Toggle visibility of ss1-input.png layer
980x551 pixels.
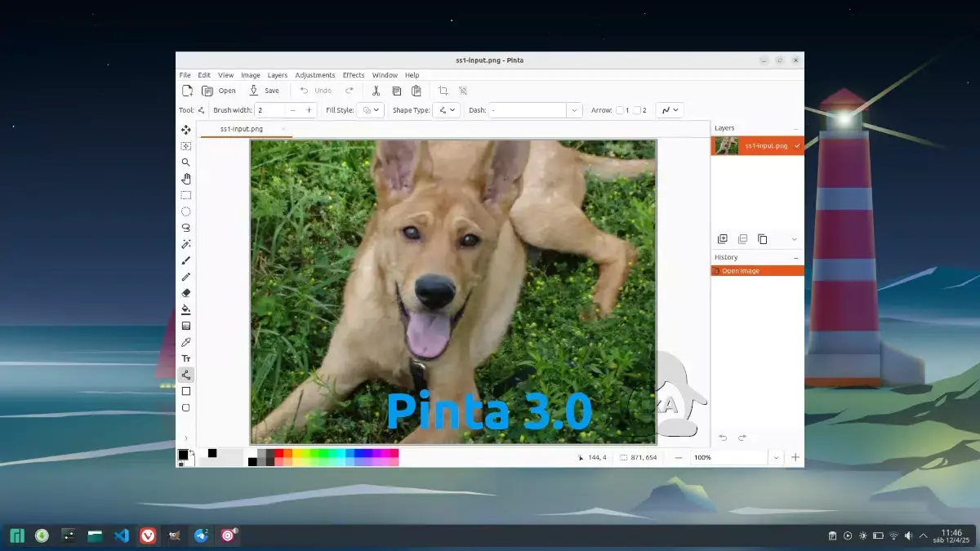coord(797,146)
